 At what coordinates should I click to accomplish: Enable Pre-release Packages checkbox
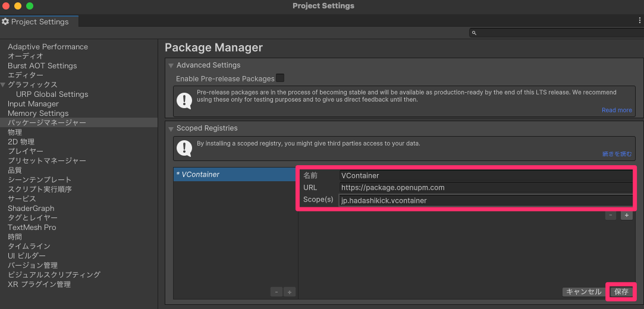(x=280, y=78)
